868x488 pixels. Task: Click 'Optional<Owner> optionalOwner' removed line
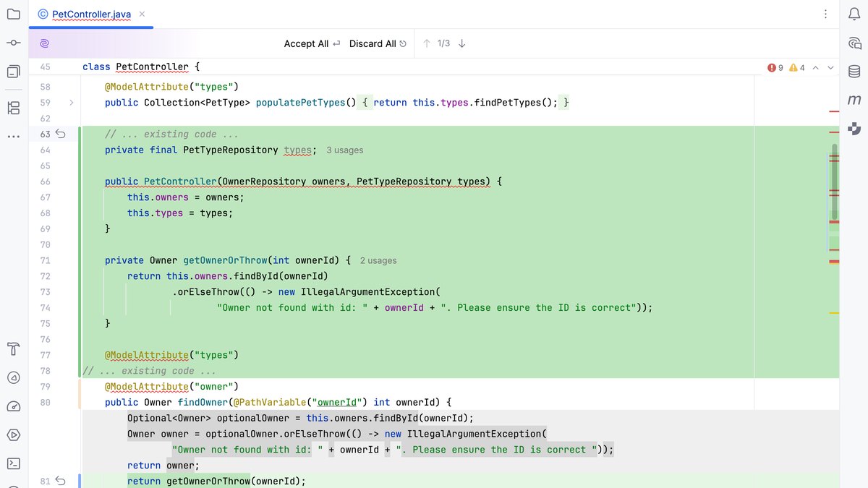click(300, 418)
